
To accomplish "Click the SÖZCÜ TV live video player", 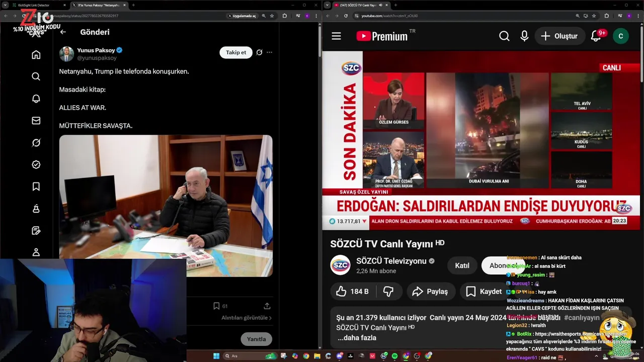I will pyautogui.click(x=481, y=140).
